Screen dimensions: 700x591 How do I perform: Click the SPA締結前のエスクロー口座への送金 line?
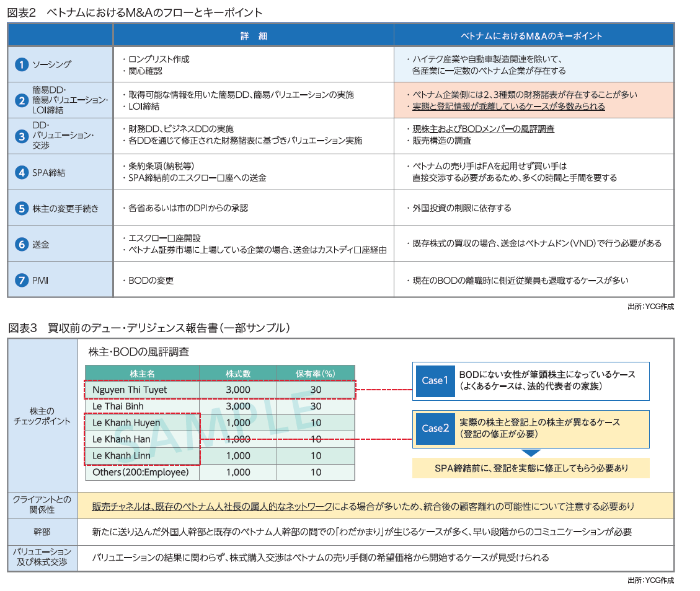[194, 178]
